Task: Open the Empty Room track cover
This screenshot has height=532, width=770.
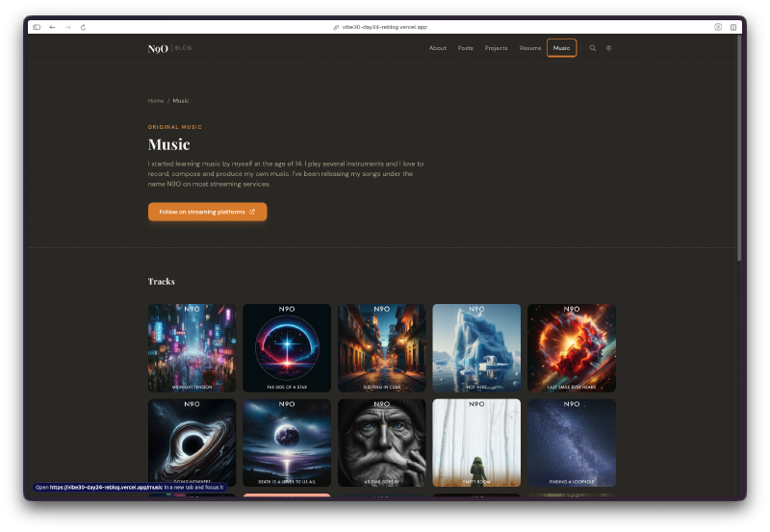Action: click(476, 443)
